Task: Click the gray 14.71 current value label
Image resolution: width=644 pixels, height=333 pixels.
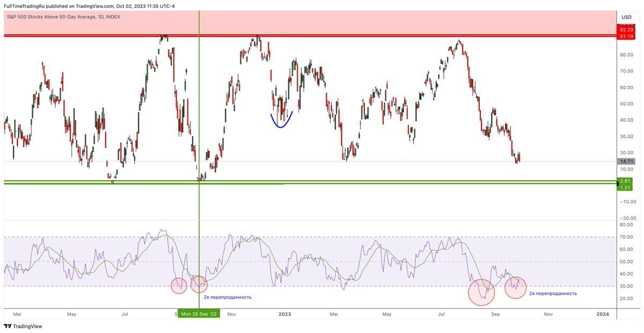Action: (x=626, y=161)
